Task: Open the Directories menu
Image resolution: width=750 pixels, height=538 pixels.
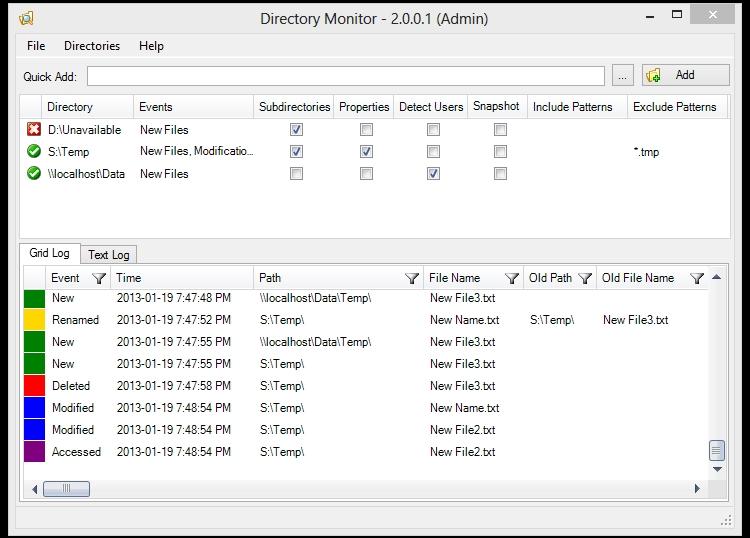Action: click(92, 46)
